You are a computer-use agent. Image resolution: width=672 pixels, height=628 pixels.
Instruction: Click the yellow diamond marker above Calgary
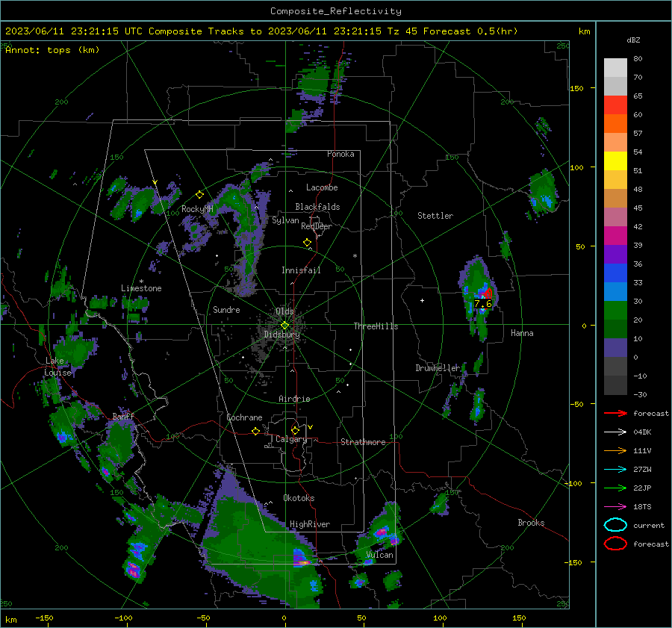click(x=295, y=430)
